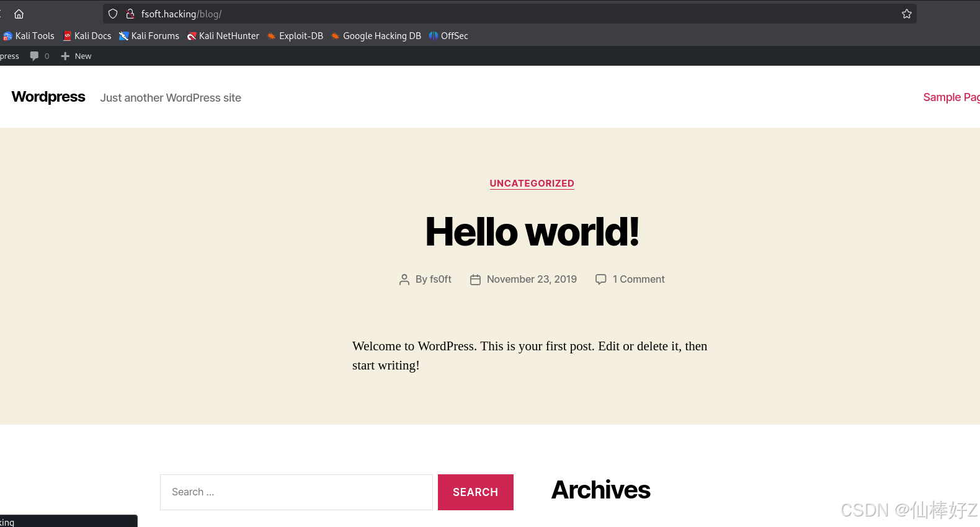This screenshot has width=980, height=527.
Task: Click the Archives widget heading
Action: [x=601, y=490]
